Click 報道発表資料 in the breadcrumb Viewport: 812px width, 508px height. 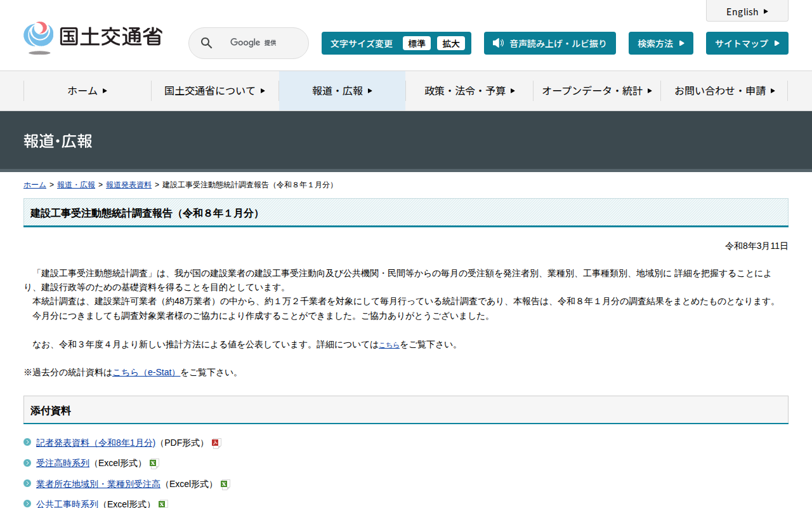(x=129, y=185)
